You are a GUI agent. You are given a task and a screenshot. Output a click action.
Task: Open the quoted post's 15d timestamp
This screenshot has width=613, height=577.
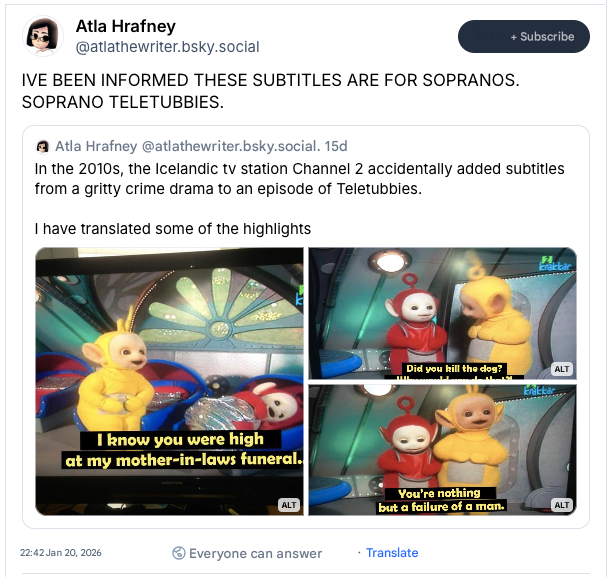336,146
